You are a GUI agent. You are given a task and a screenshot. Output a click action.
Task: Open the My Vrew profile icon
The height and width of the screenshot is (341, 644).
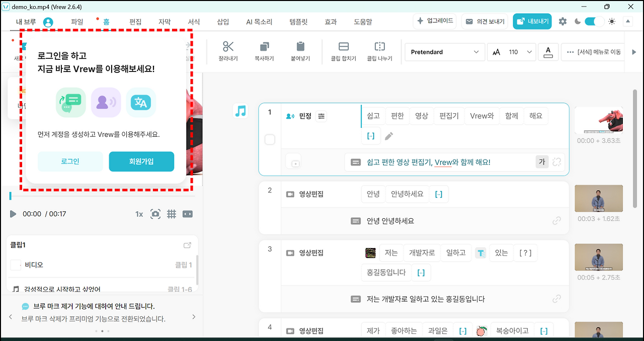click(x=48, y=22)
